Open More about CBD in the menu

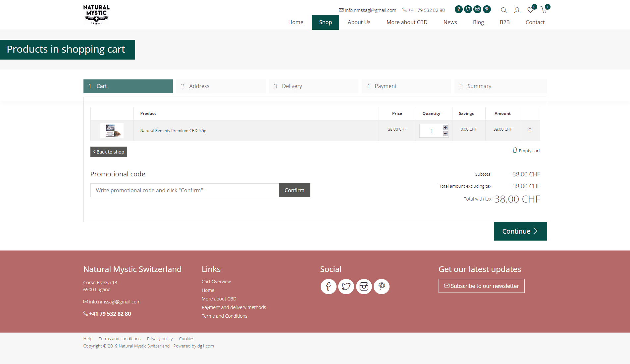click(x=407, y=22)
